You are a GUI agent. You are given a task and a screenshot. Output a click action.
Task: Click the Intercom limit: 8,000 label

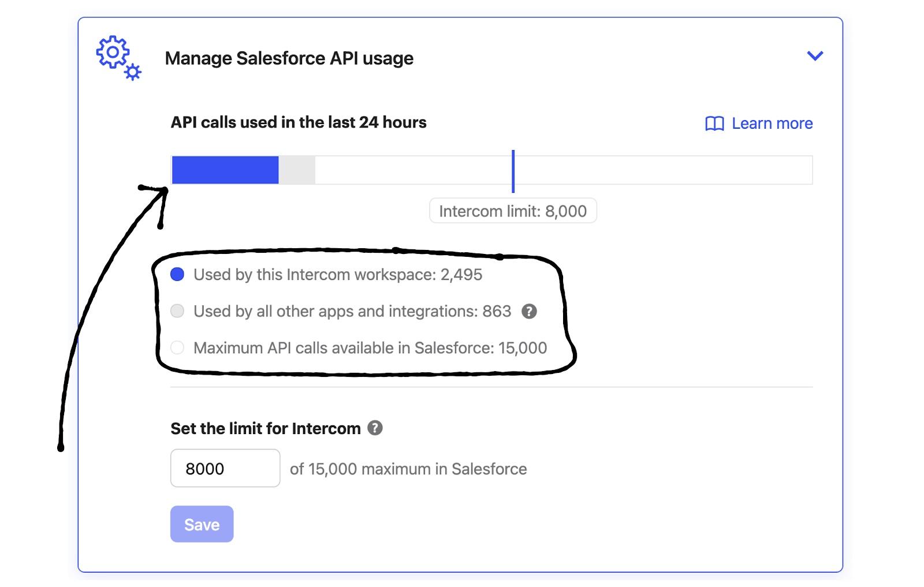(513, 211)
